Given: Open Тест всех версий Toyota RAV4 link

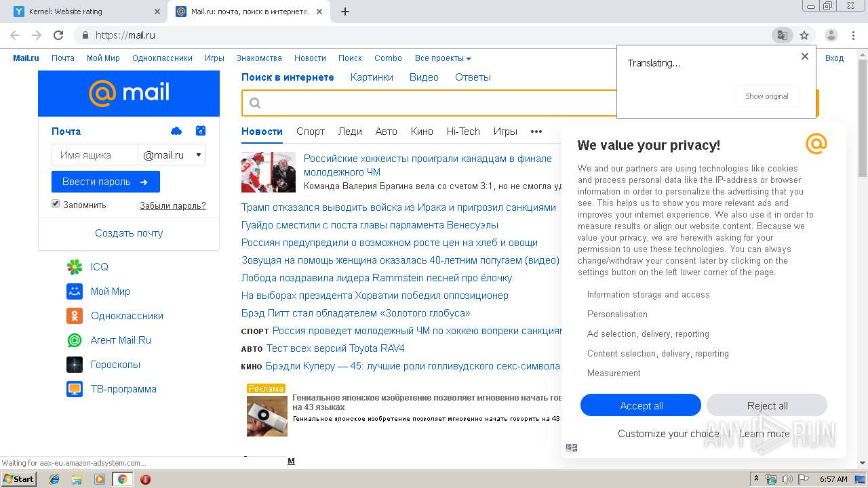Looking at the screenshot, I should coord(335,348).
